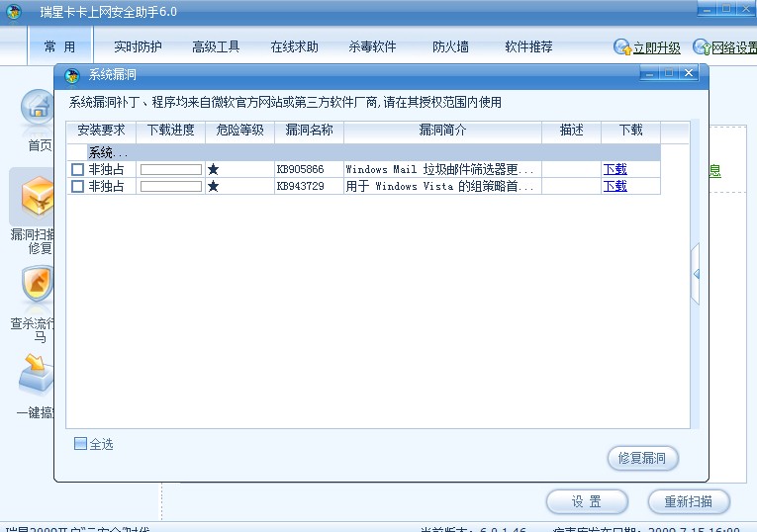Select the KB905866 name cell
This screenshot has width=757, height=532.
pyautogui.click(x=309, y=169)
